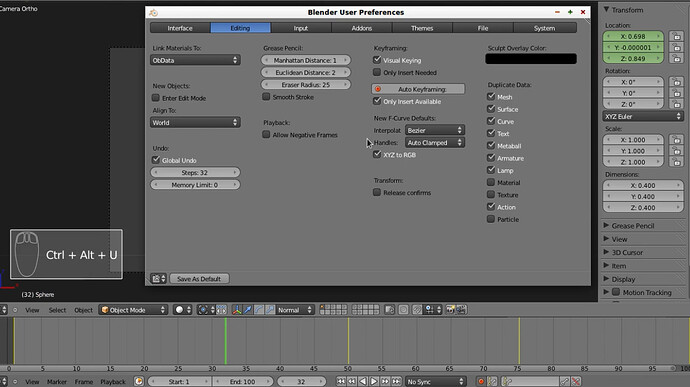Toggle the use preview range clock icon
The width and height of the screenshot is (690, 387).
139,381
